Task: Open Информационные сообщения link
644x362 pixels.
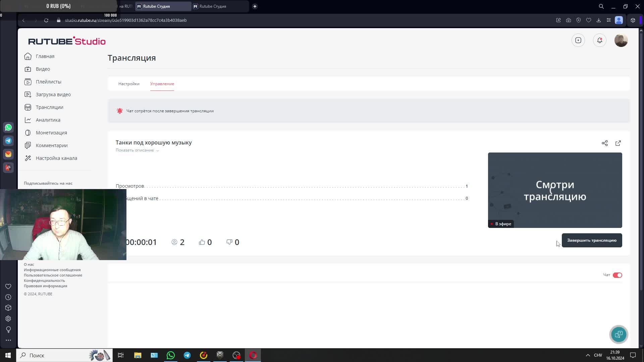Action: pos(52,270)
